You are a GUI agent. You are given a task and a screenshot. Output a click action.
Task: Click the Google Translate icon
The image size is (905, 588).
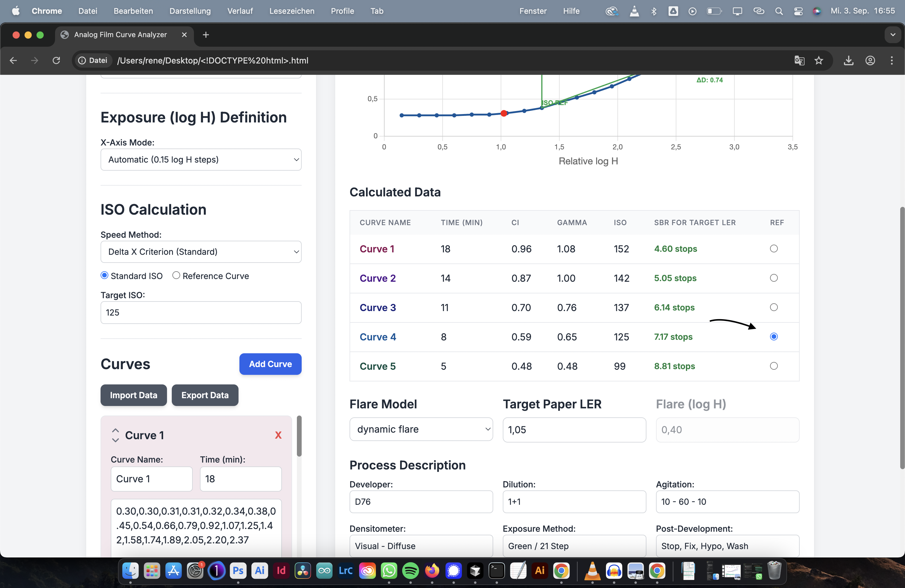tap(799, 60)
